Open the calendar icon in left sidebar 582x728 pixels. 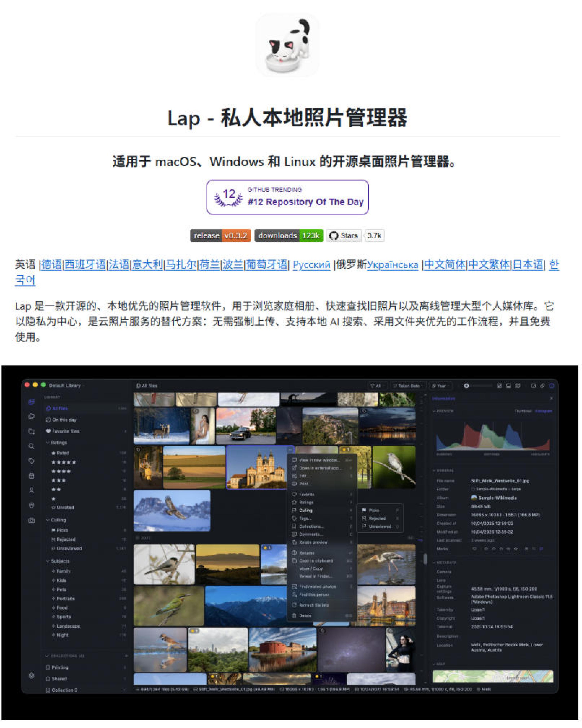pyautogui.click(x=31, y=476)
